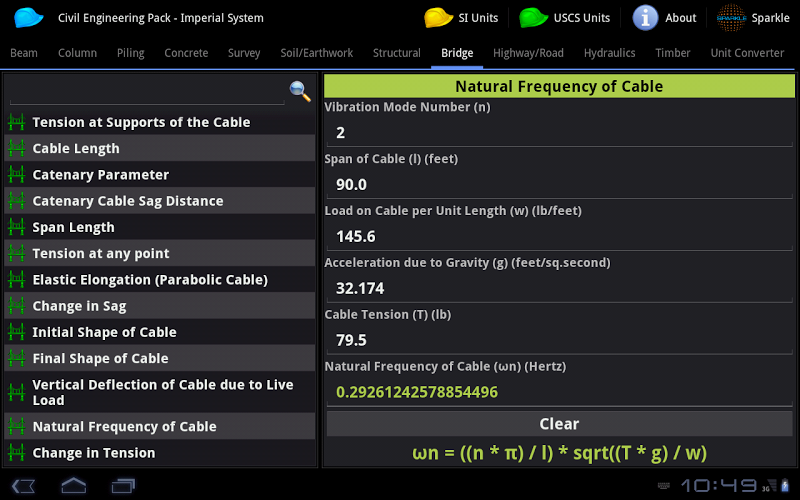Edit the Cable Tension field
This screenshot has width=800, height=500.
559,340
